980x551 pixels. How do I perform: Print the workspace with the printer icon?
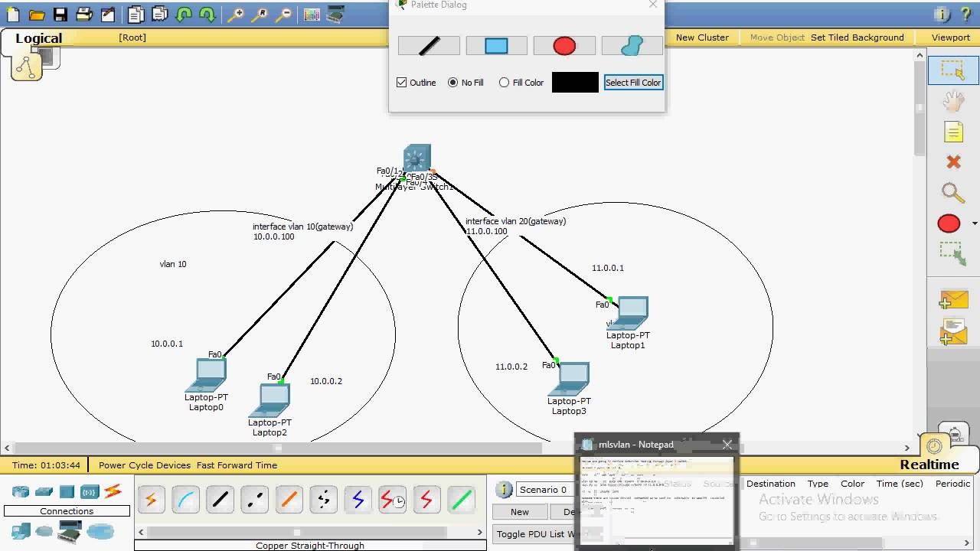coord(83,14)
